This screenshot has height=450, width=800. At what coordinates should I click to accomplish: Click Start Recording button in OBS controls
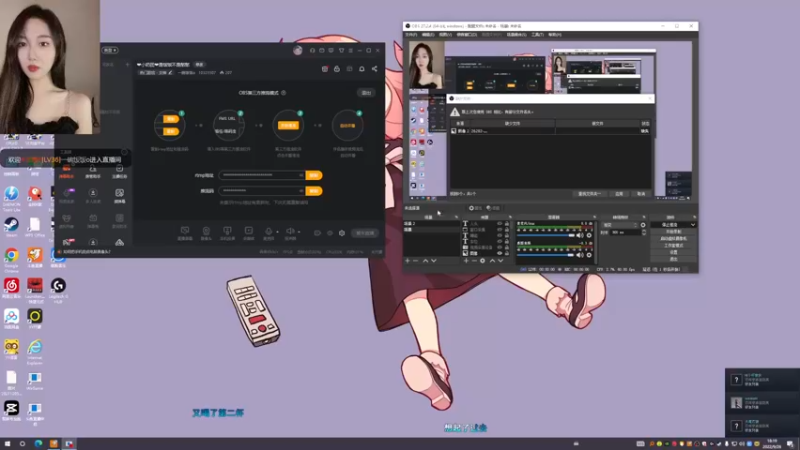click(673, 232)
